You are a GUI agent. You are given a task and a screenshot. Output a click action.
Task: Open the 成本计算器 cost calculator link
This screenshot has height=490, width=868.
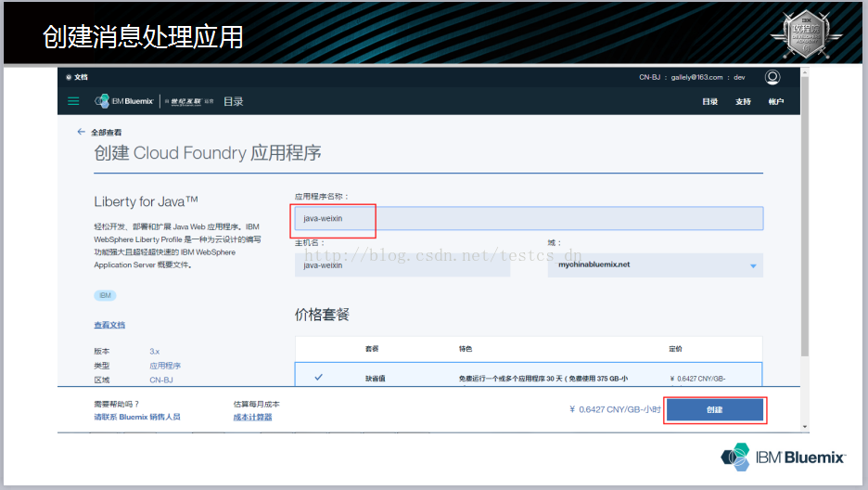click(x=252, y=417)
